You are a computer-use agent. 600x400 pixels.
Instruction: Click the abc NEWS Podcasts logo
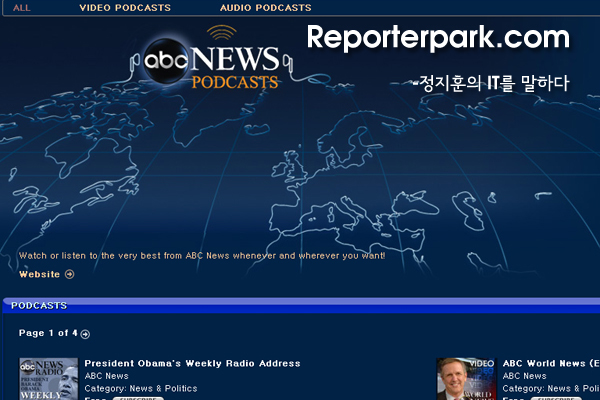(x=212, y=57)
